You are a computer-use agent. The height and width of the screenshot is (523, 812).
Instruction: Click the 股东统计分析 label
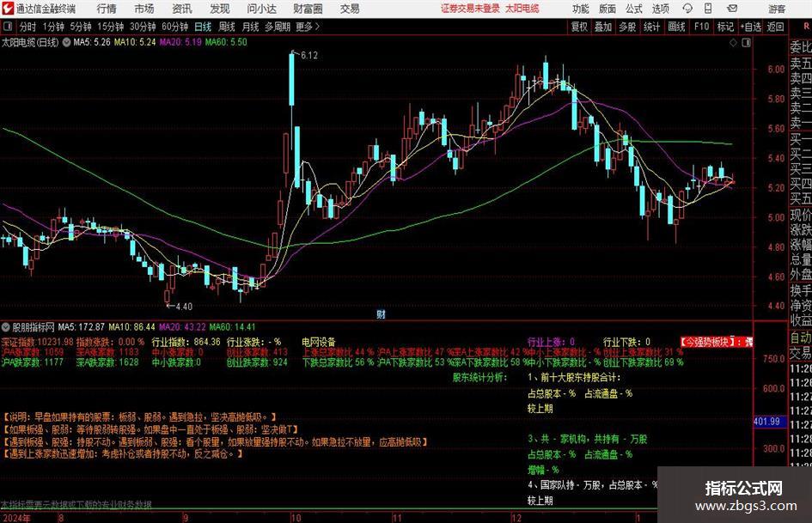(480, 378)
